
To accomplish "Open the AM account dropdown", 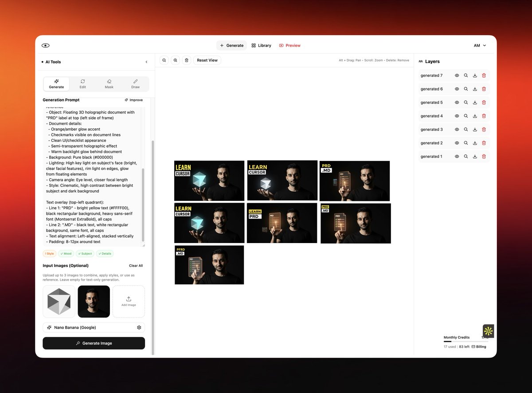I will [x=479, y=45].
